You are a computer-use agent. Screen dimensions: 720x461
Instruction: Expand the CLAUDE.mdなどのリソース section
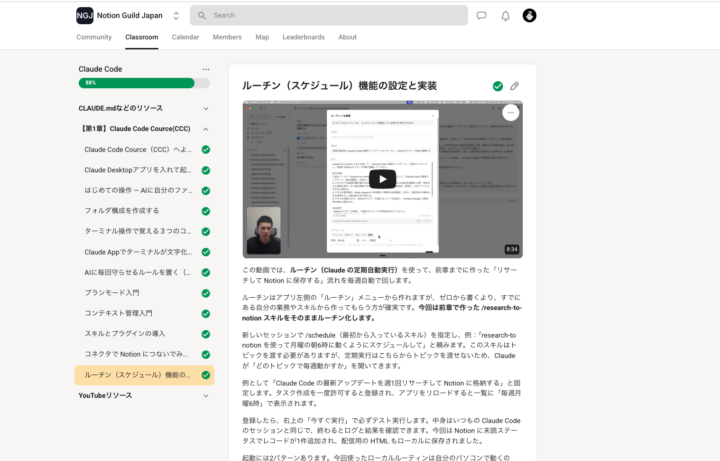point(144,108)
